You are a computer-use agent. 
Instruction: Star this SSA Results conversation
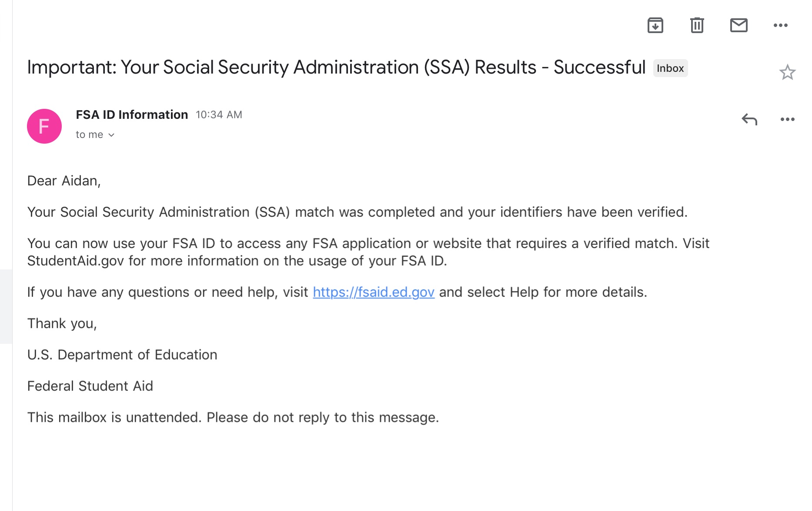pyautogui.click(x=787, y=72)
